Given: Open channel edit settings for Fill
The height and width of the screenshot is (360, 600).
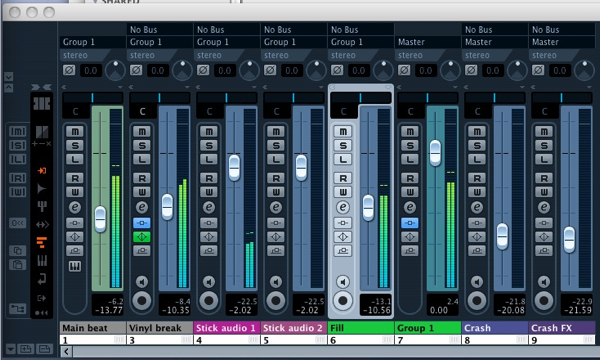Looking at the screenshot, I should [x=343, y=207].
